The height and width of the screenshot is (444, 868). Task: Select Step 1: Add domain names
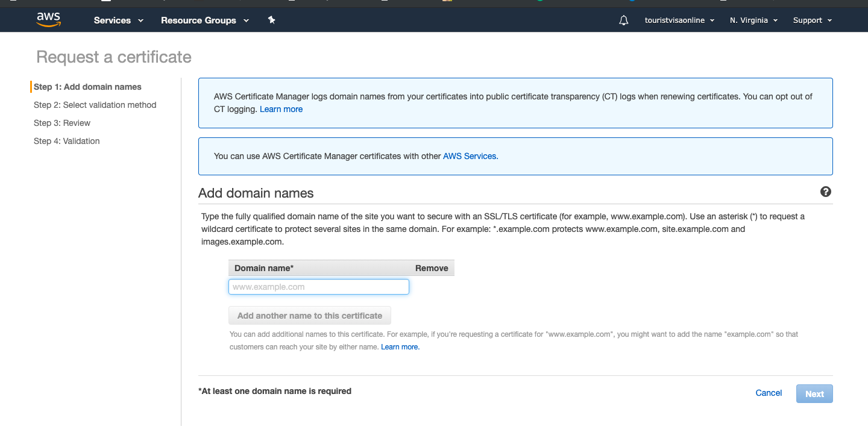tap(87, 87)
